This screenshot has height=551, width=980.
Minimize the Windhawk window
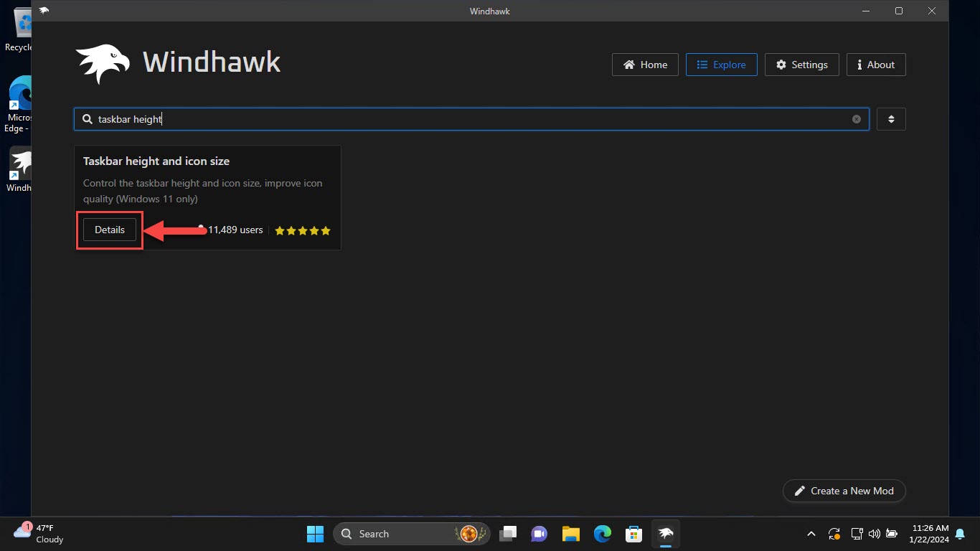[866, 11]
